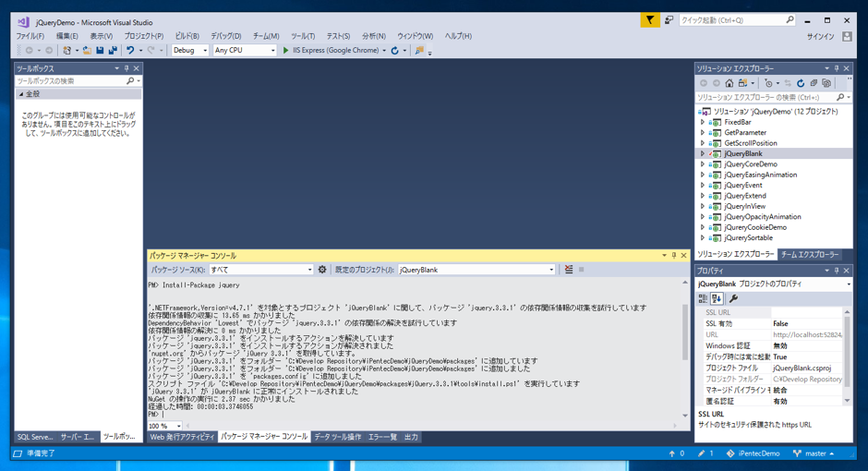This screenshot has width=868, height=471.
Task: Click the account avatar icon near サインイン
Action: point(847,37)
